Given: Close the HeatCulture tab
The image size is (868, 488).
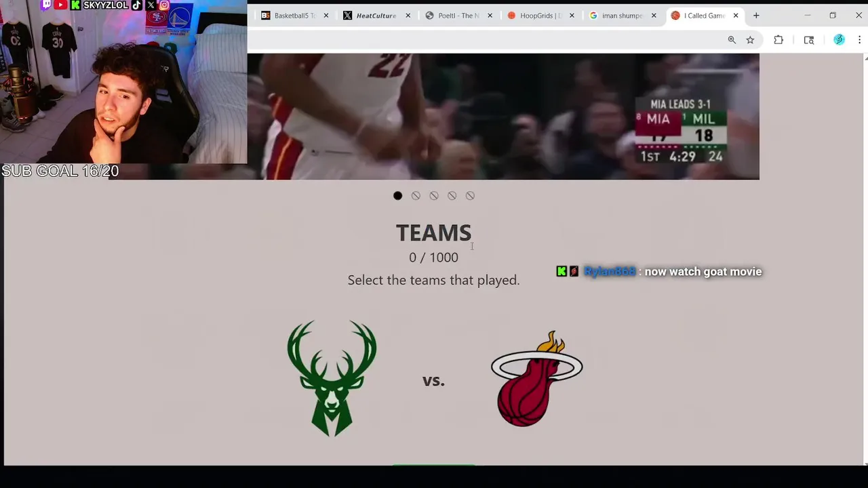Looking at the screenshot, I should click(x=408, y=16).
